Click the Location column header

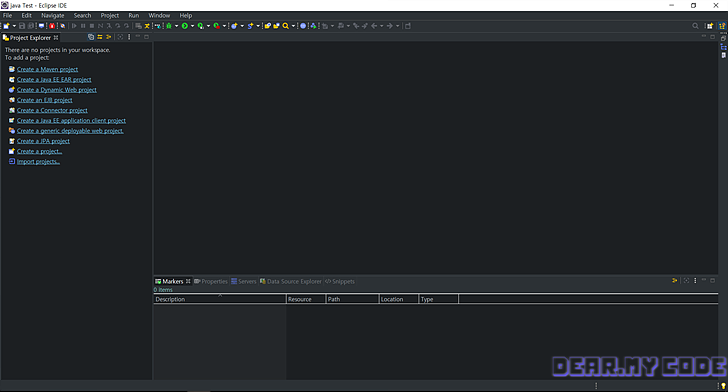(x=398, y=299)
